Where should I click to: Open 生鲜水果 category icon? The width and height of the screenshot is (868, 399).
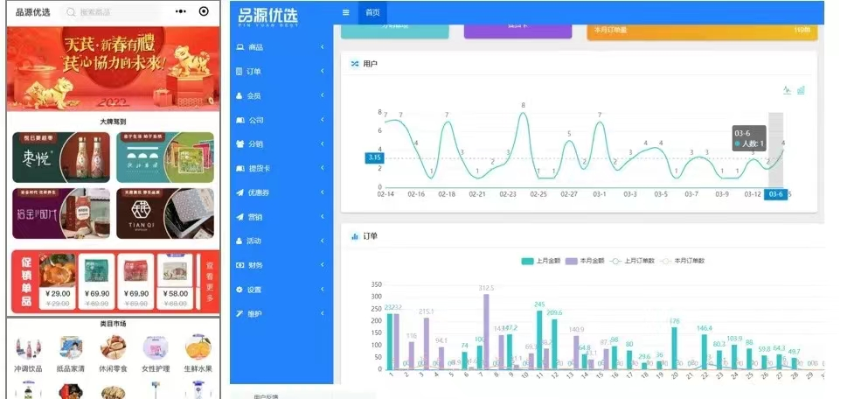(x=198, y=350)
